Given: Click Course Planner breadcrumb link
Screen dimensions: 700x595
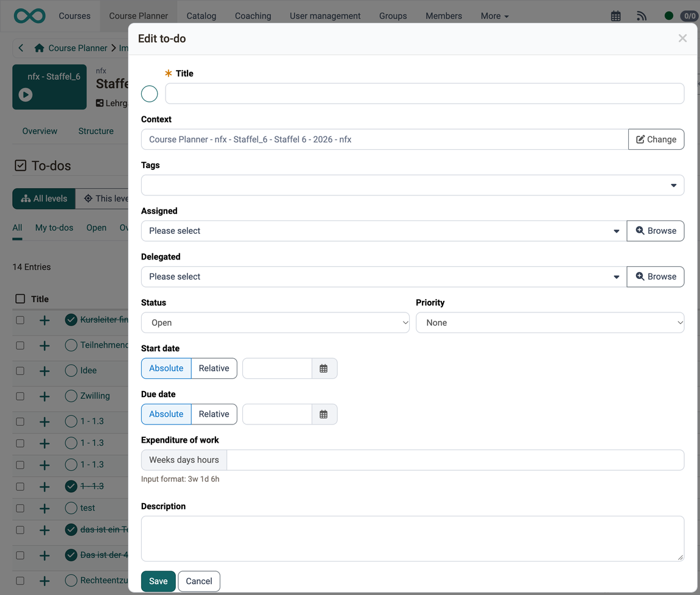Looking at the screenshot, I should tap(78, 48).
